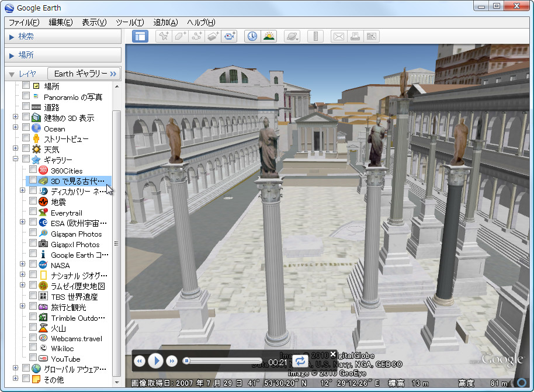Click the print icon in the toolbar
534x392 pixels.
click(355, 36)
